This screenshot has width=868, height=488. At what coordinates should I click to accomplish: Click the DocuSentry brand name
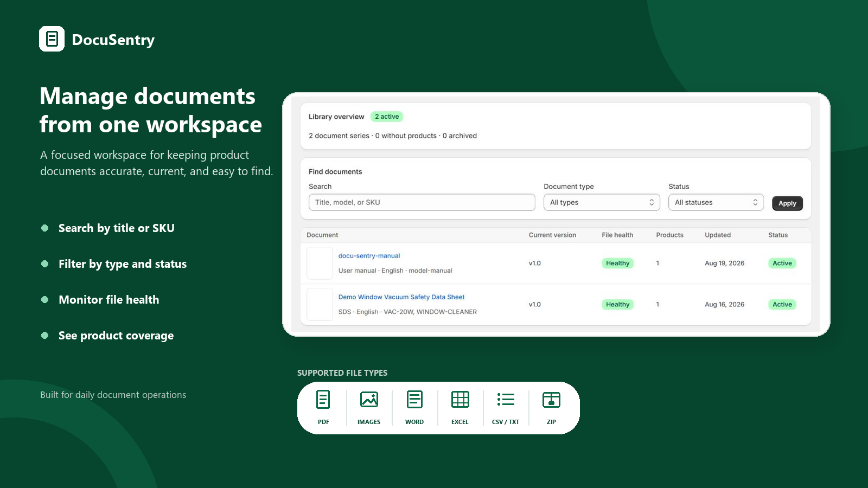click(x=113, y=40)
